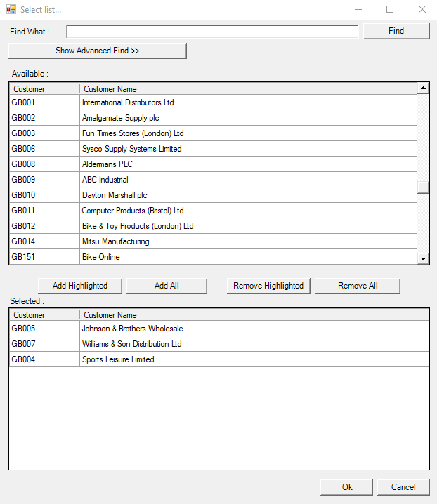437x504 pixels.
Task: Click the Available list scrollbar thumb
Action: pyautogui.click(x=423, y=187)
